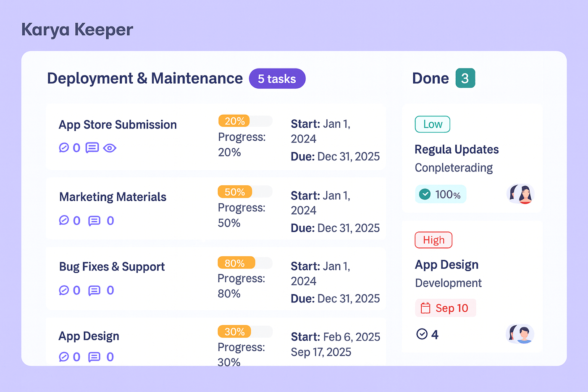Click the assignee avatars on App Design card

[520, 334]
